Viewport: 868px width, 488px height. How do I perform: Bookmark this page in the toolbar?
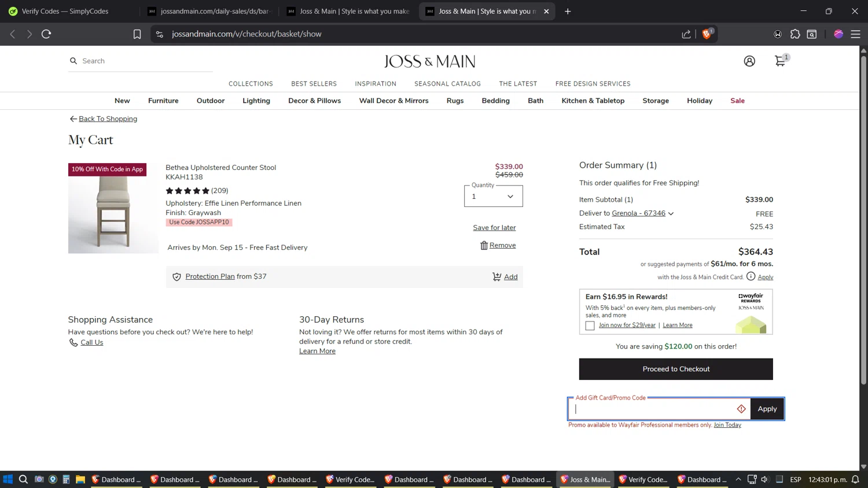137,34
